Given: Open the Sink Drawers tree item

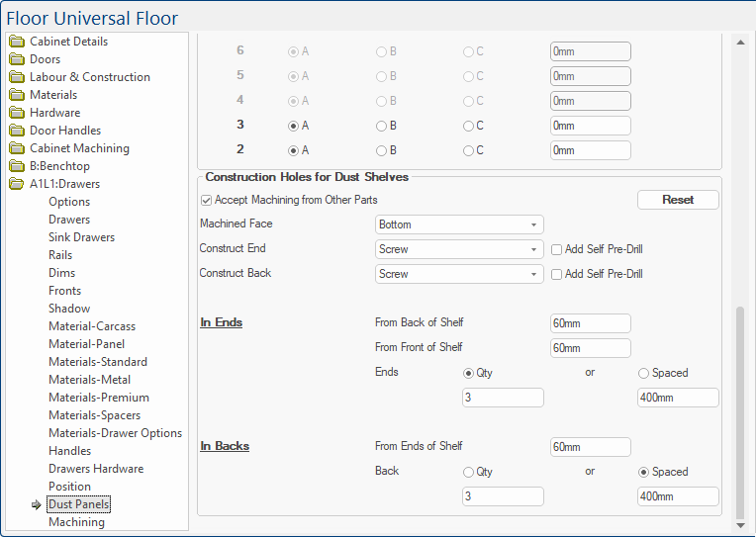Looking at the screenshot, I should pyautogui.click(x=81, y=237).
